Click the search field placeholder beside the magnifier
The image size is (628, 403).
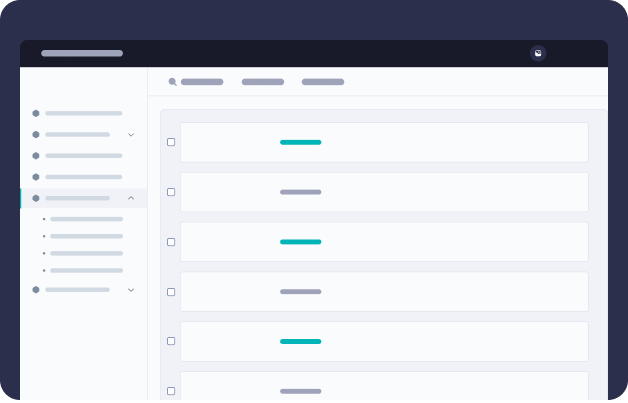pos(202,82)
